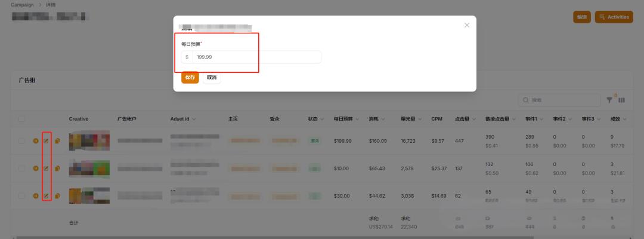The height and width of the screenshot is (239, 644).
Task: Pause the ad set with $30.00 budget
Action: point(36,196)
